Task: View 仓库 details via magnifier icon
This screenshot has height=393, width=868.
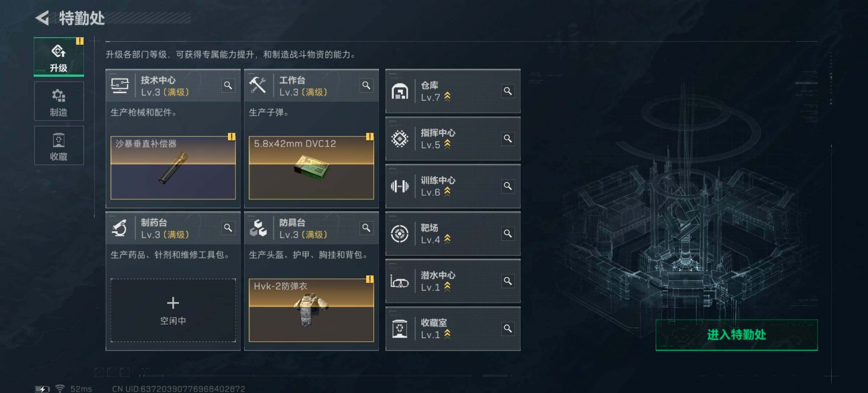Action: (x=508, y=91)
